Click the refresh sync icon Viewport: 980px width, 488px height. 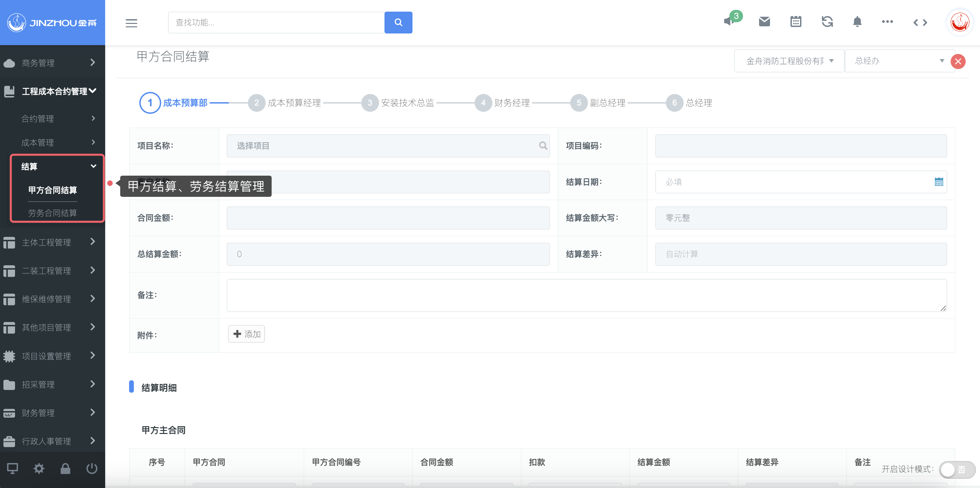(x=827, y=22)
